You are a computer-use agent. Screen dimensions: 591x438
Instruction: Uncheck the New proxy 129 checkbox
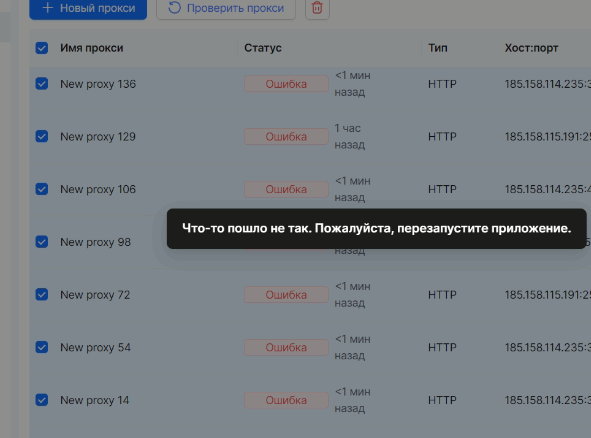point(42,136)
